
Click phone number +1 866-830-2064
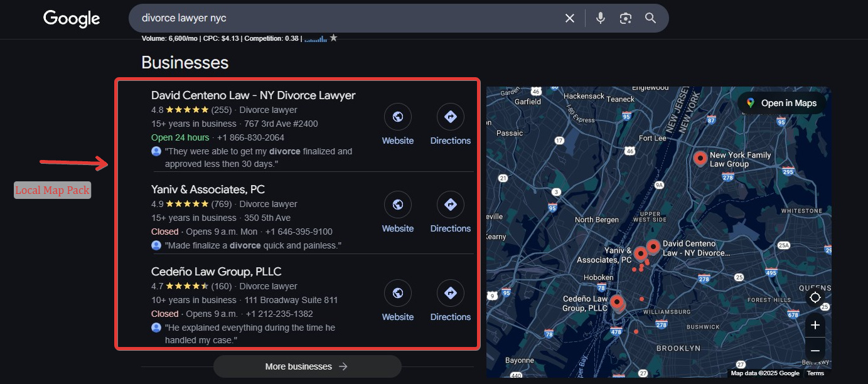(251, 137)
